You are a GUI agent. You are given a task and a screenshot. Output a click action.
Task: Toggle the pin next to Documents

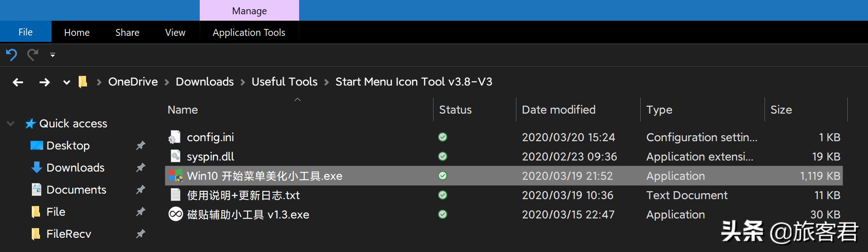140,189
